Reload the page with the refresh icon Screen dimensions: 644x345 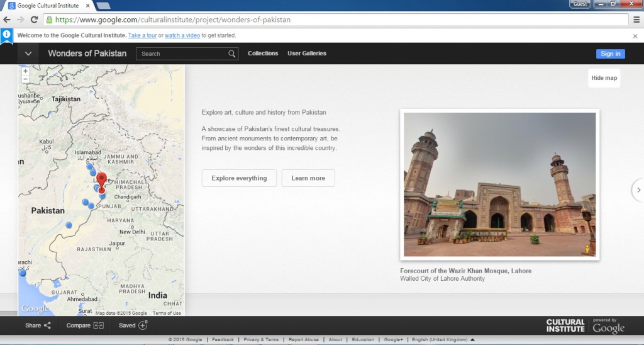(35, 20)
